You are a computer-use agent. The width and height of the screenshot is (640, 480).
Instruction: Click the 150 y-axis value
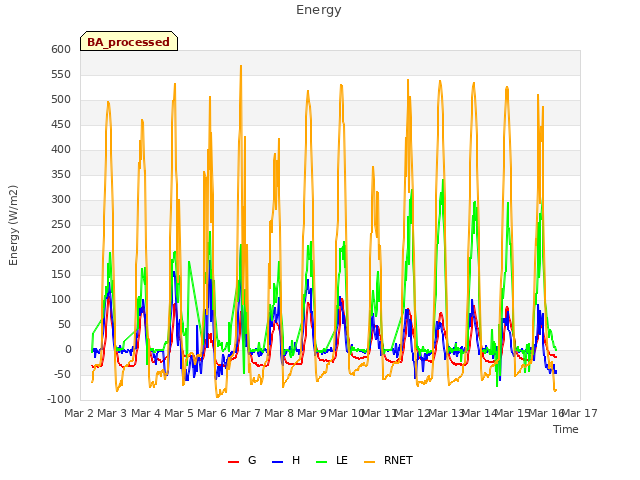click(x=61, y=275)
